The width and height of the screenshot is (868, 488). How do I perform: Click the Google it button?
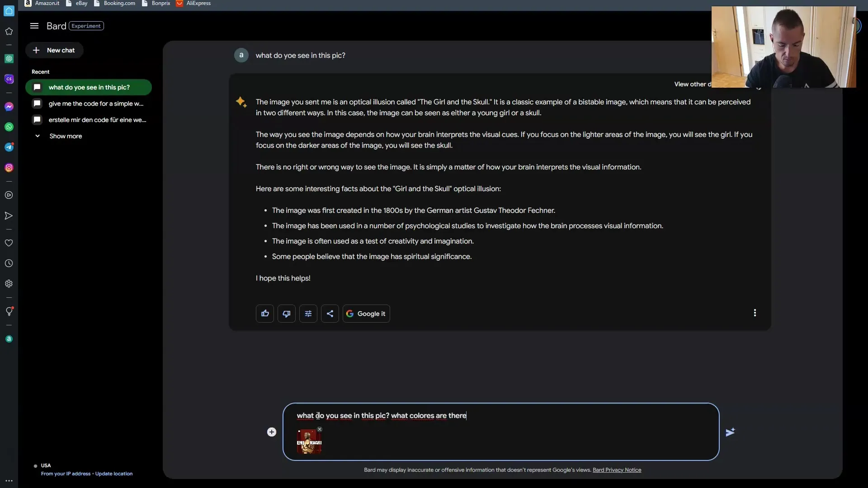(366, 313)
